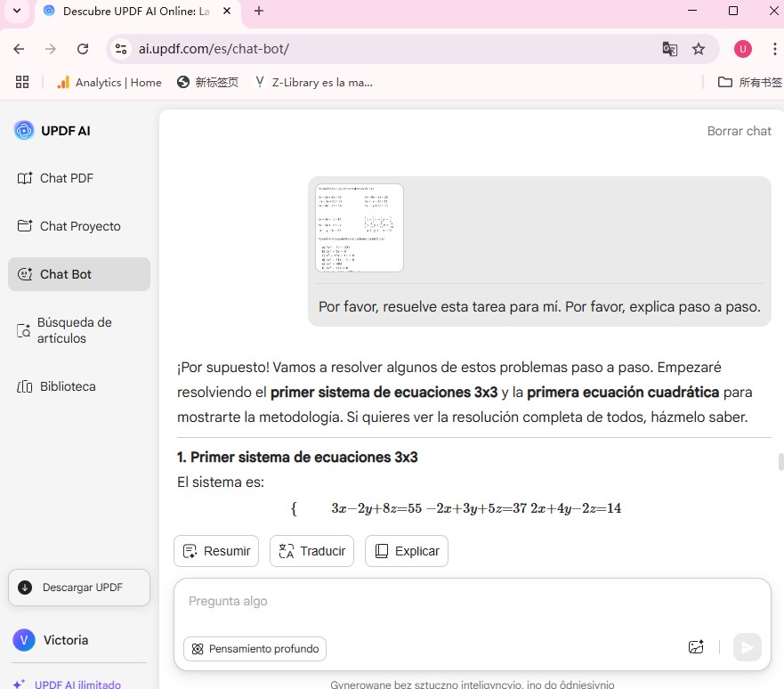784x689 pixels.
Task: Select the Chat Bot sidebar item
Action: point(79,274)
